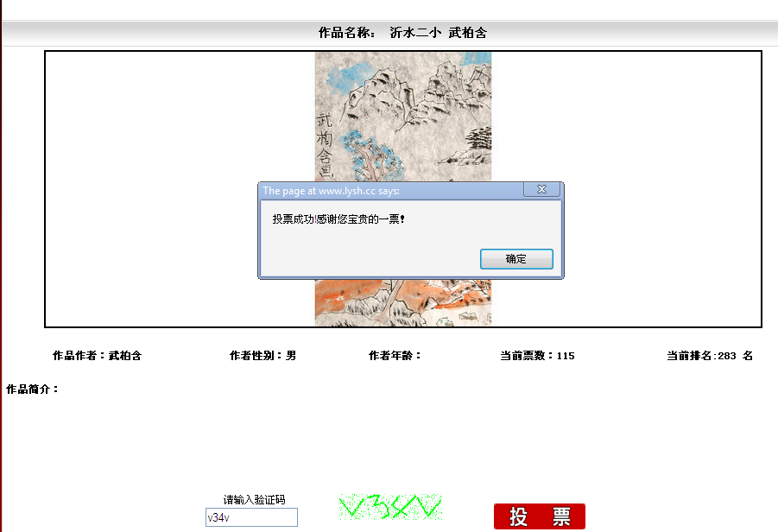This screenshot has height=532, width=778.
Task: Click the dialog message 投票成功!感谢您宝贵的一票
Action: coord(338,218)
